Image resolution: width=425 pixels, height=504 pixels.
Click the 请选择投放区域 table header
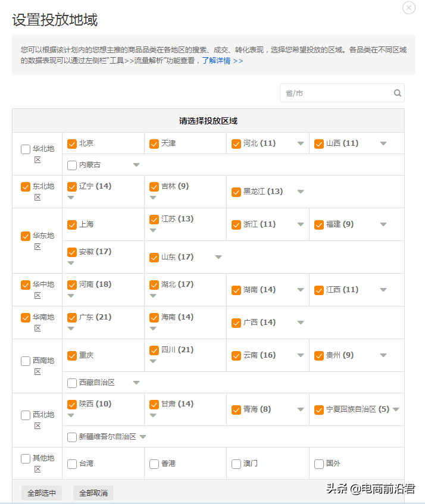tap(208, 121)
